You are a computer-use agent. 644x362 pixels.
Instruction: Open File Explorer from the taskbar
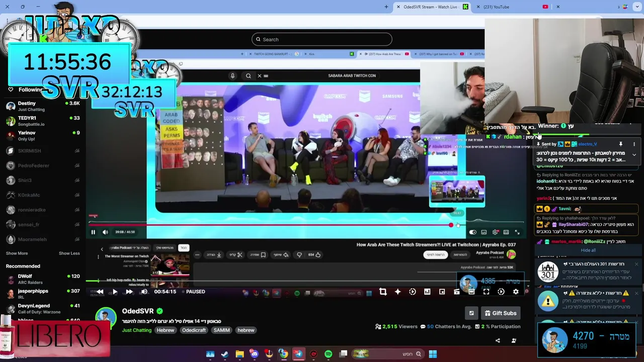pos(239,354)
